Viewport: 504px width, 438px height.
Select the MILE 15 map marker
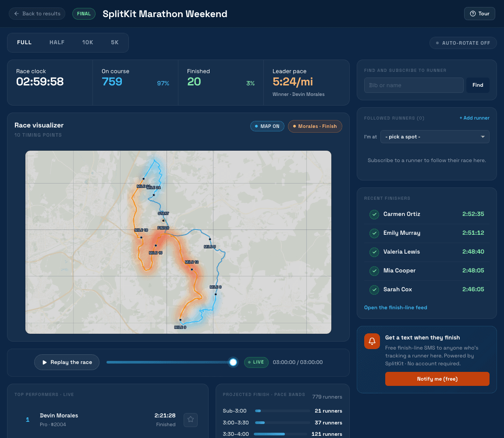[x=156, y=246]
